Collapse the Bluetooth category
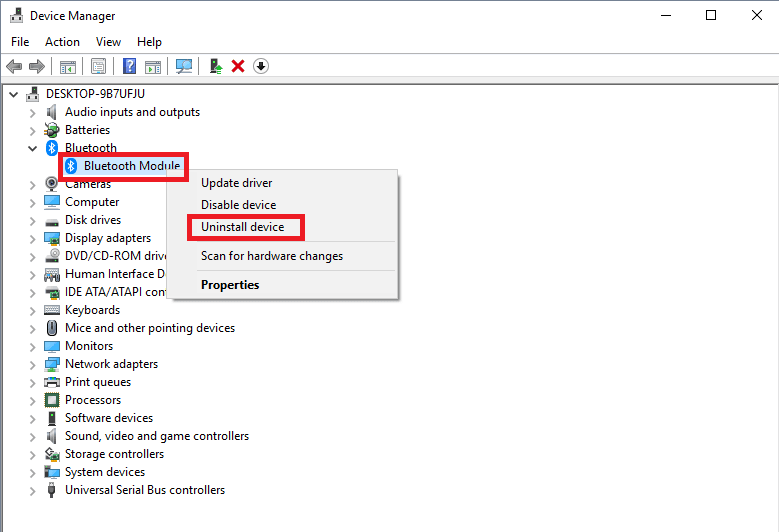The image size is (779, 532). point(32,148)
